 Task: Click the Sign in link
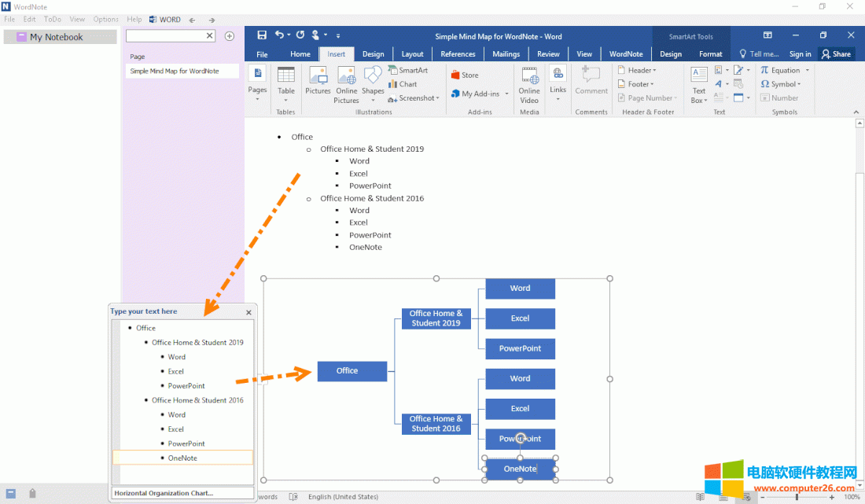coord(800,54)
